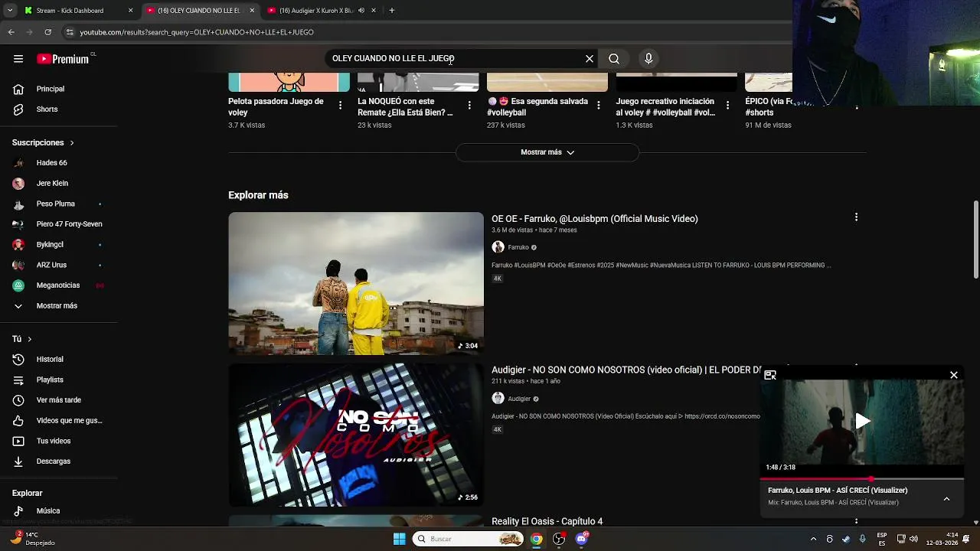This screenshot has height=551, width=980.
Task: Open Windows Start menu
Action: (x=400, y=539)
